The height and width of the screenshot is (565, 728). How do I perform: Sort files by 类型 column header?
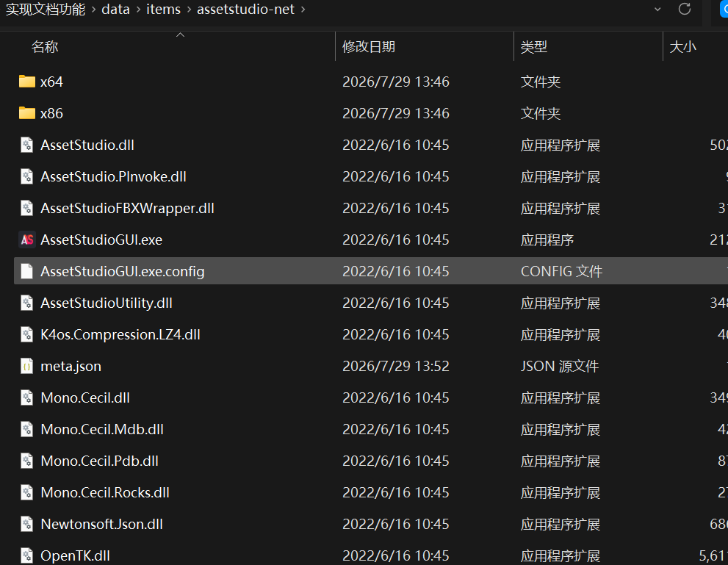coord(534,47)
